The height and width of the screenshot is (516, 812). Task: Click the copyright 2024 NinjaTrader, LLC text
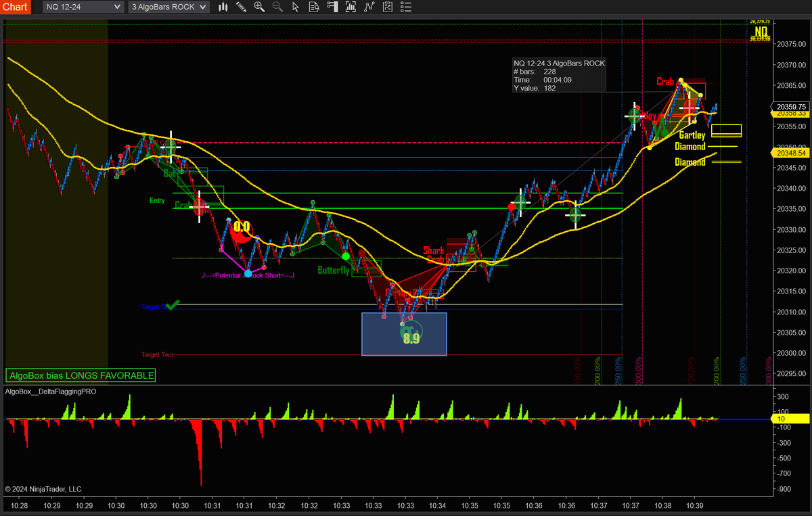[x=43, y=488]
